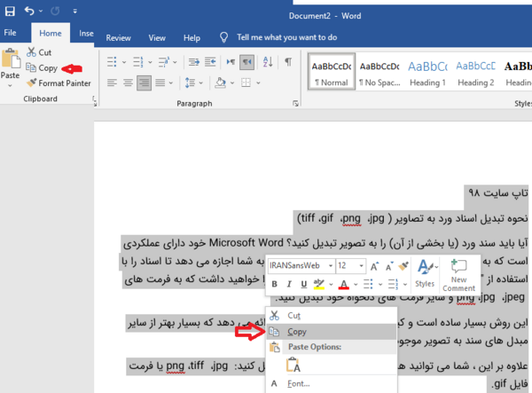Undo the last action

point(29,12)
